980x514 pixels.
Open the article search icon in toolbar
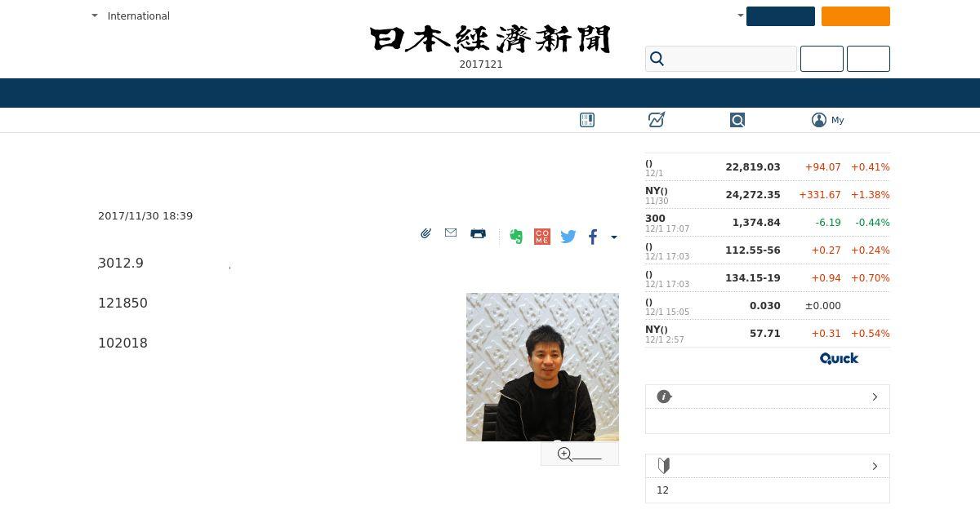[737, 120]
